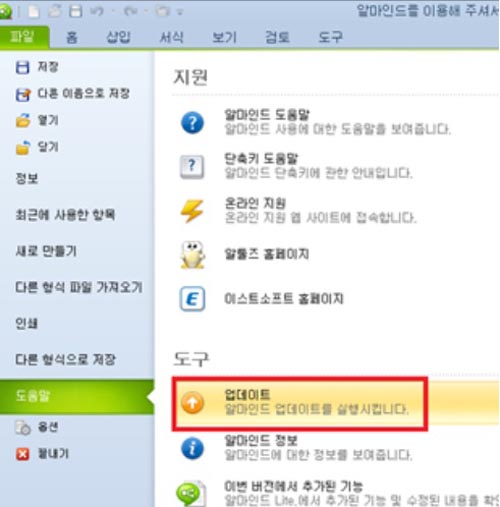The image size is (500, 507).
Task: Open the quick access toolbar dropdown arrow
Action: pos(180,12)
